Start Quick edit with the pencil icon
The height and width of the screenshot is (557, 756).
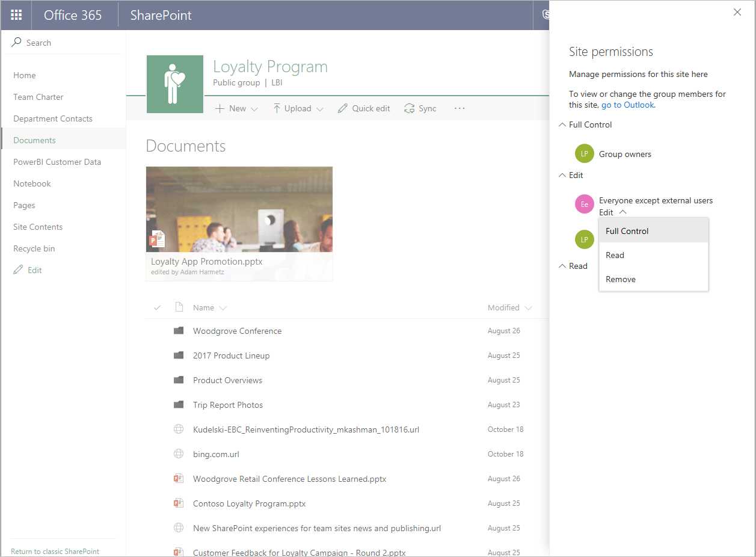342,108
